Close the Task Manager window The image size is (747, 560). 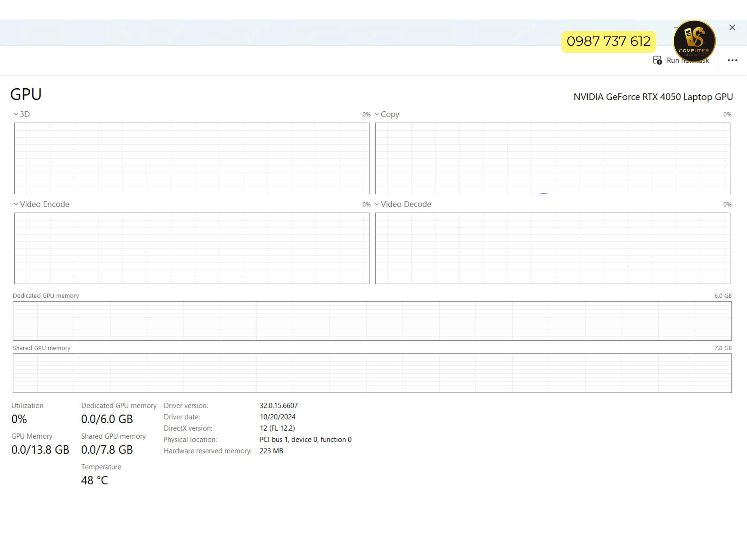732,28
